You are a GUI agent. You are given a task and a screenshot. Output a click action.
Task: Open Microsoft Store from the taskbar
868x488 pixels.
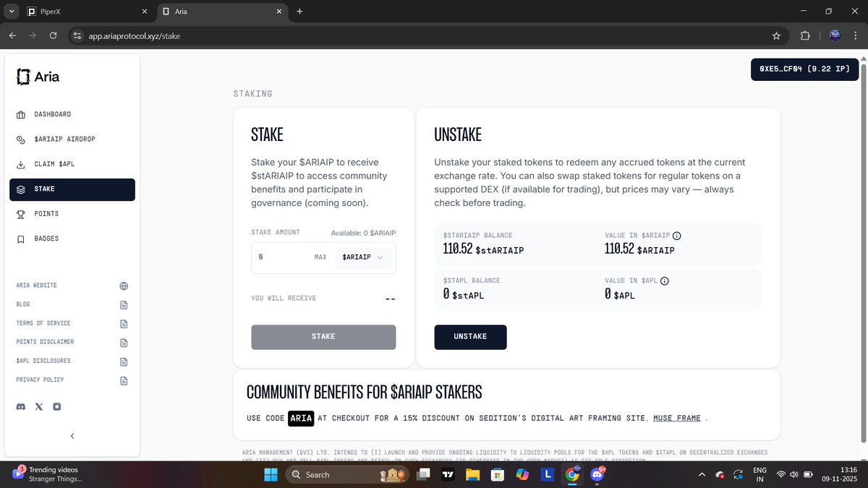tap(497, 475)
